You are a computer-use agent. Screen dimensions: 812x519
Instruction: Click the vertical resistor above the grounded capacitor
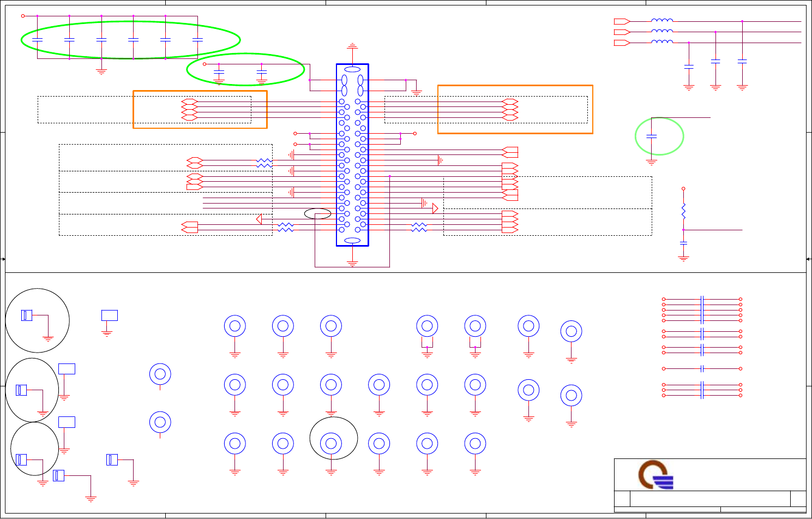[683, 211]
